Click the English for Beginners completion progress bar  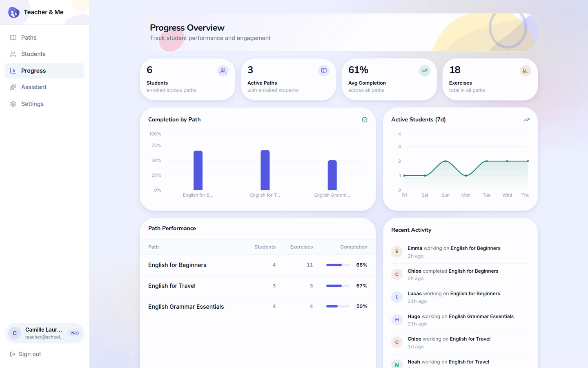click(x=338, y=265)
